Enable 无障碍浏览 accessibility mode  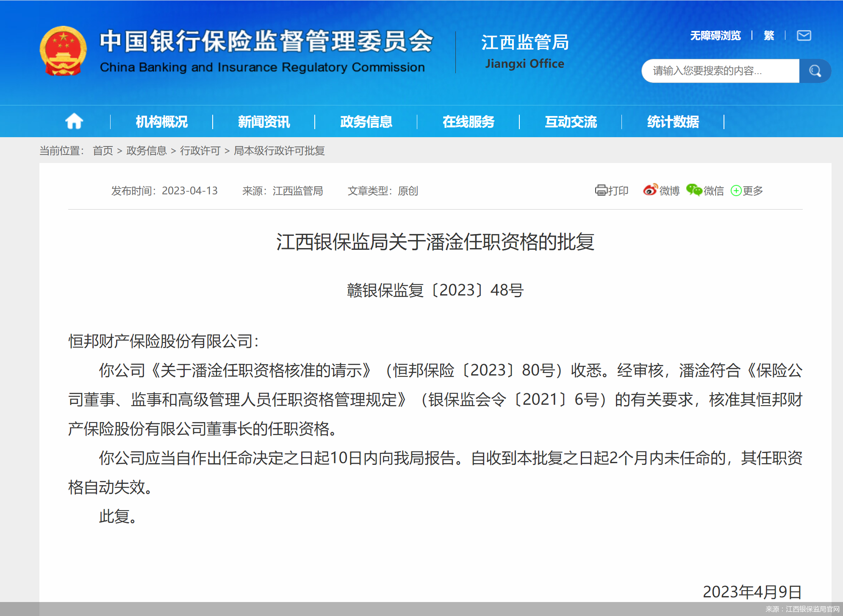coord(715,36)
